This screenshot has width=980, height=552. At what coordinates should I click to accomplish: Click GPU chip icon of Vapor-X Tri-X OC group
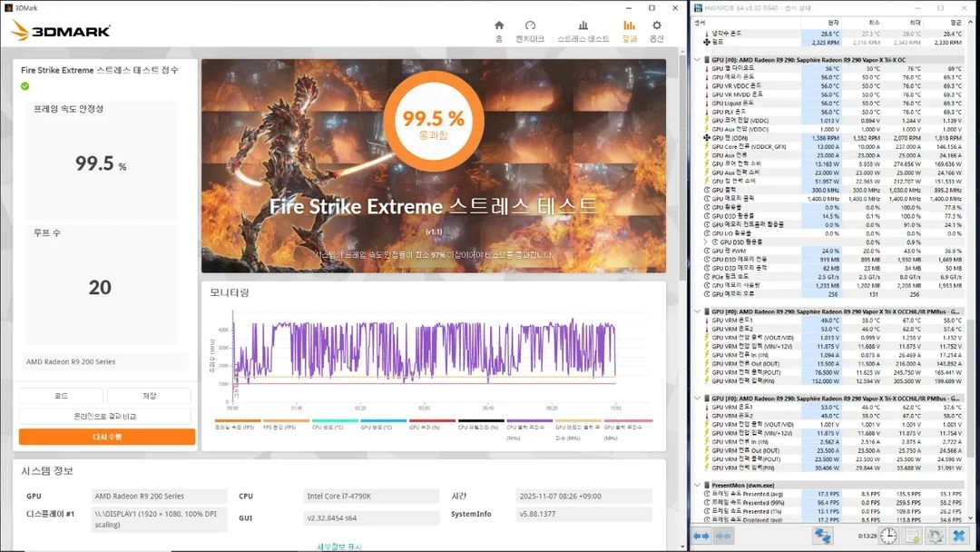707,60
